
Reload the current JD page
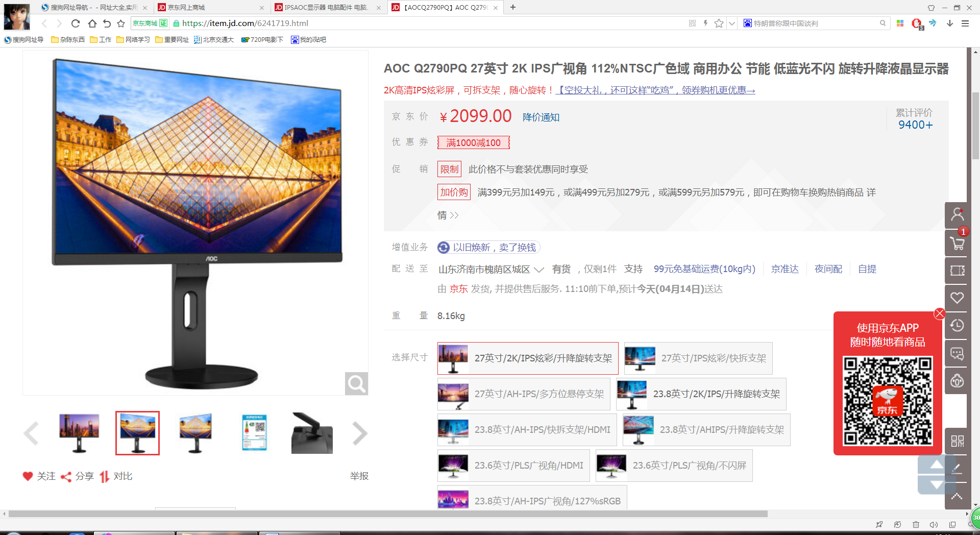pyautogui.click(x=76, y=23)
